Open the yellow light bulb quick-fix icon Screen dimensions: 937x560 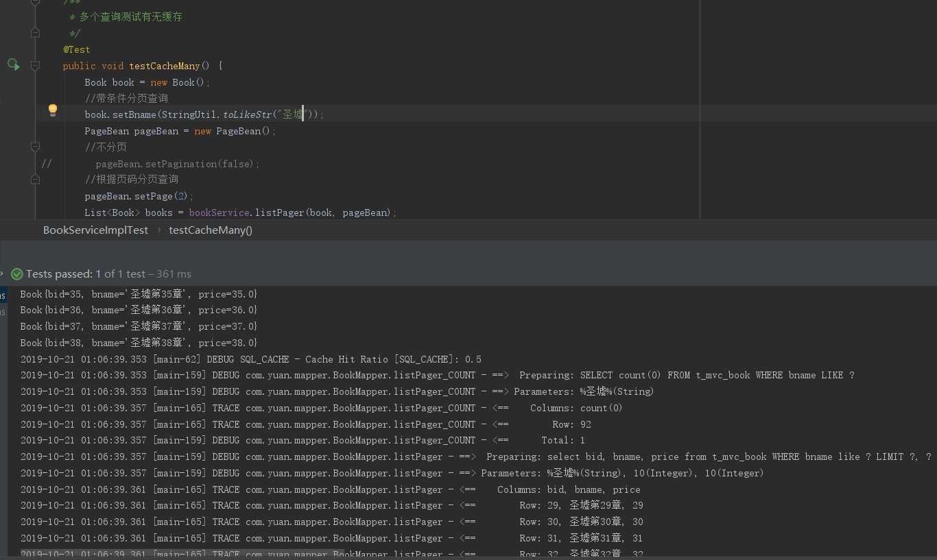pos(53,110)
